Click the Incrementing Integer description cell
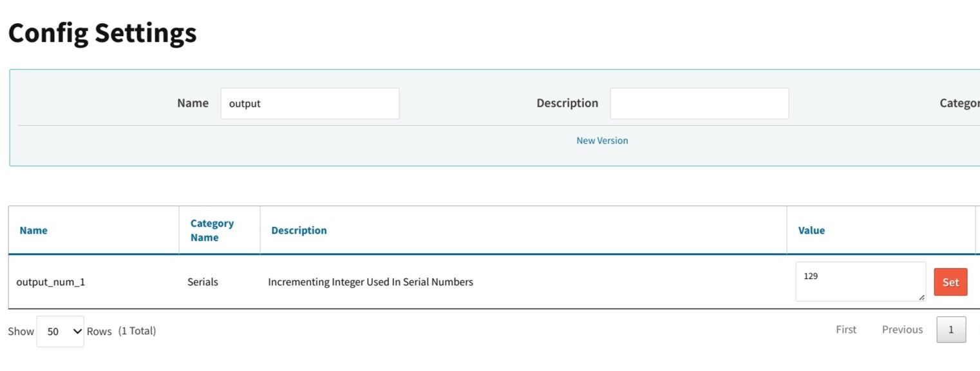The image size is (980, 371). (x=370, y=282)
